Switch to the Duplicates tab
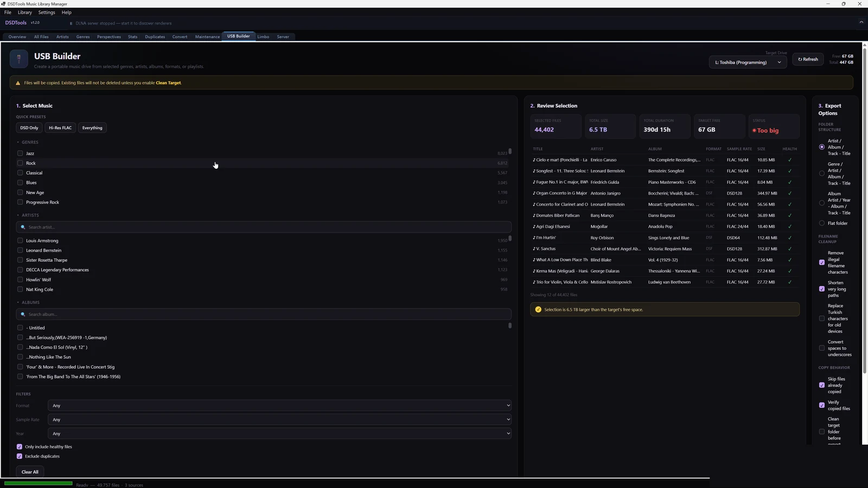This screenshot has width=868, height=488. coord(155,37)
